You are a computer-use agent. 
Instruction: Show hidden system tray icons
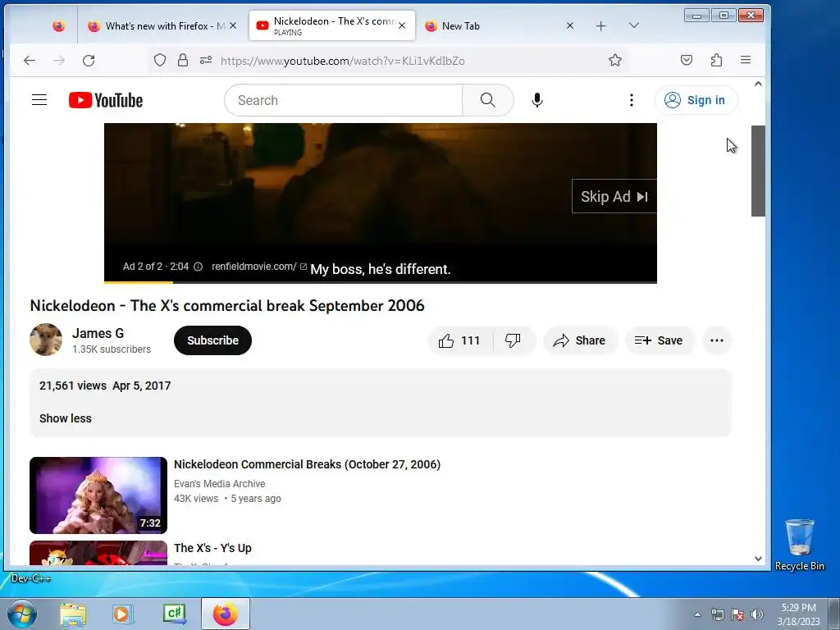pyautogui.click(x=697, y=615)
